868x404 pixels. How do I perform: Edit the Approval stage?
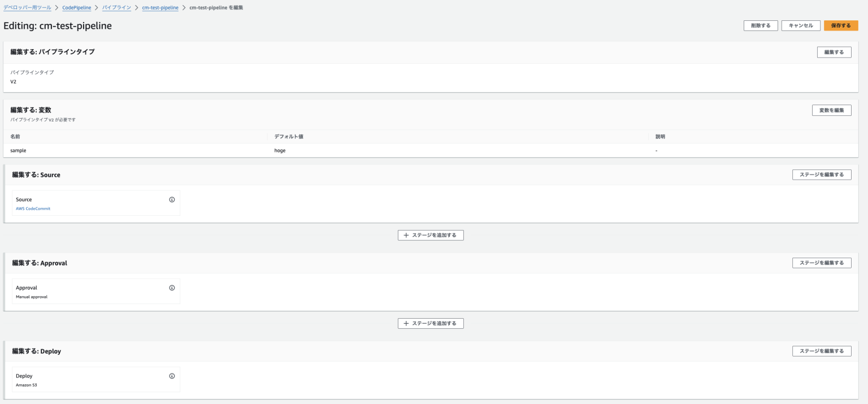[821, 262]
